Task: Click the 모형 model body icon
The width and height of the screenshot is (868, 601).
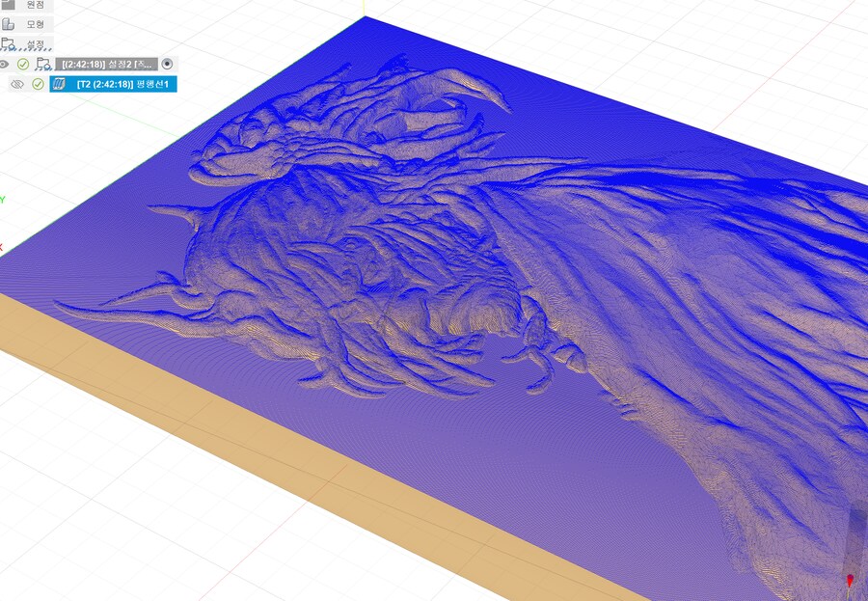Action: [x=9, y=23]
